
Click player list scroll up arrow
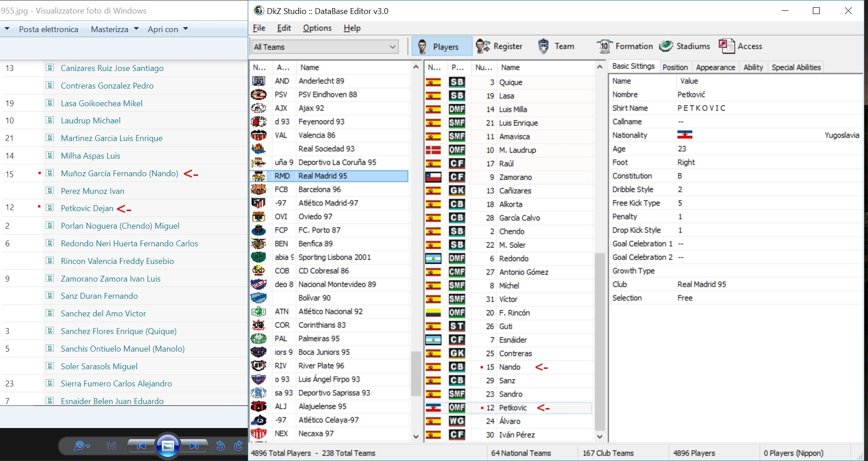pos(599,67)
